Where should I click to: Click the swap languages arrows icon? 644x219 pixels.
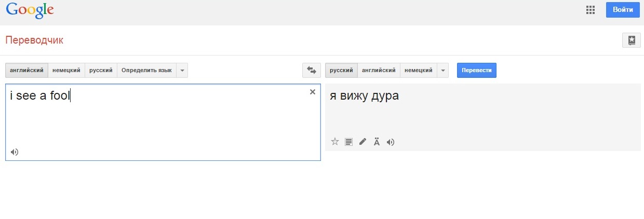pyautogui.click(x=311, y=70)
